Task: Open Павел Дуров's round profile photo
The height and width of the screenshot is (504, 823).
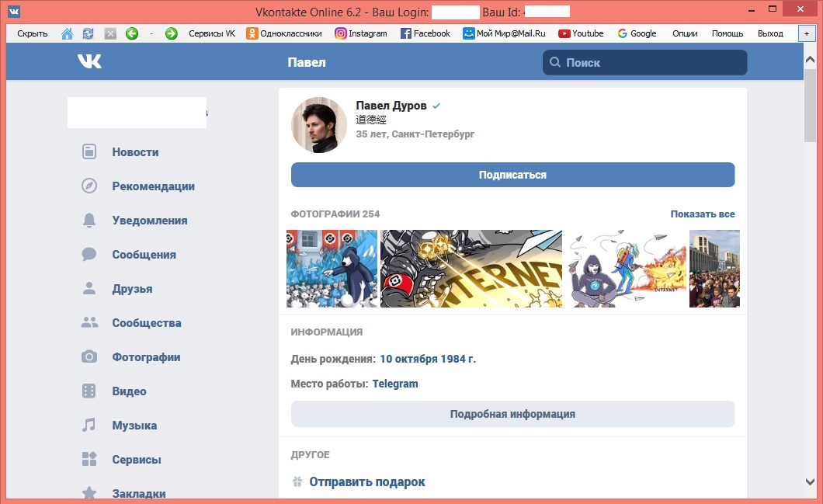Action: (x=319, y=125)
